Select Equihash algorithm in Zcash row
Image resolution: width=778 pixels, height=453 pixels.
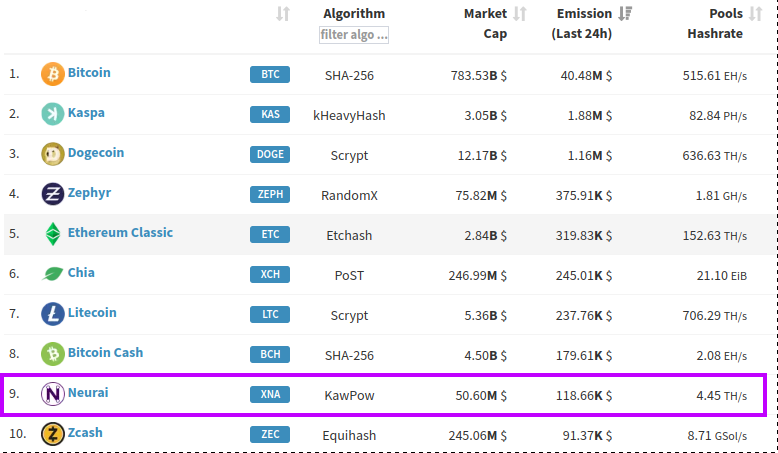pyautogui.click(x=349, y=436)
